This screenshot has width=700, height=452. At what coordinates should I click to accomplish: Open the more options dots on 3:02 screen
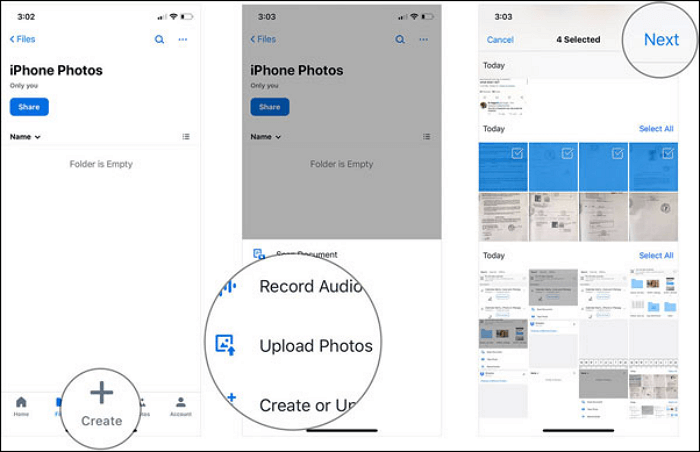[x=183, y=39]
